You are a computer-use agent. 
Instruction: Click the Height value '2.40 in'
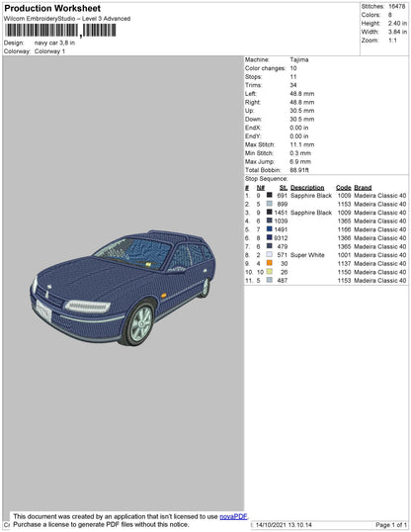click(397, 23)
